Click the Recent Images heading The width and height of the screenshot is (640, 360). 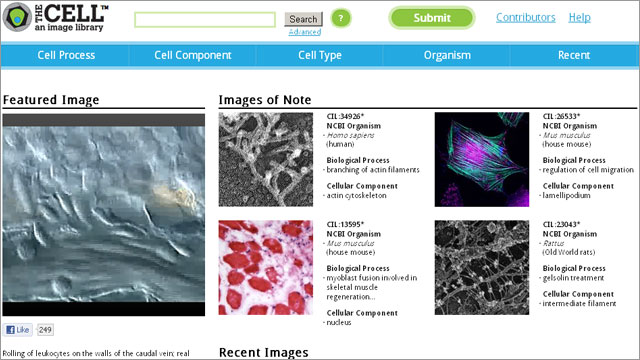coord(264,353)
